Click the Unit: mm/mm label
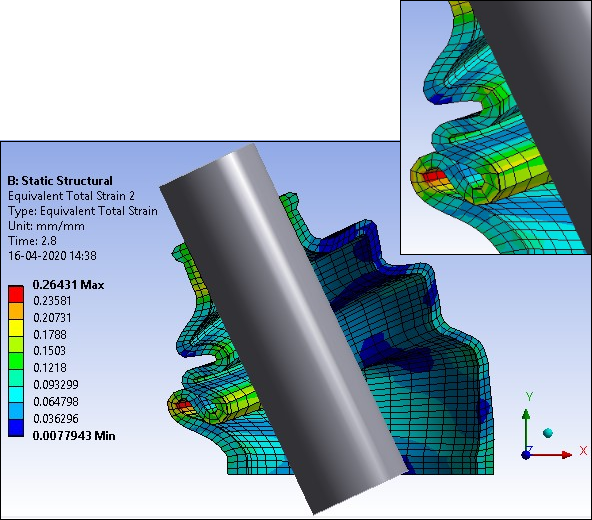The image size is (592, 520). click(46, 226)
